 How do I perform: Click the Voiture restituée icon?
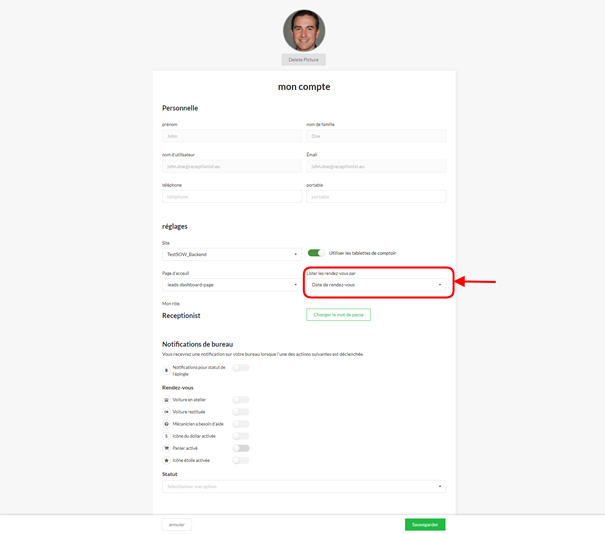[166, 412]
